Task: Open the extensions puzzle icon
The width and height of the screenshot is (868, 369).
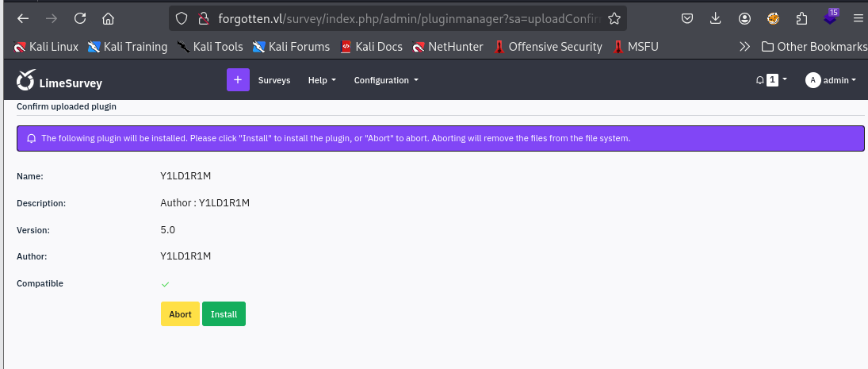Action: (x=801, y=19)
